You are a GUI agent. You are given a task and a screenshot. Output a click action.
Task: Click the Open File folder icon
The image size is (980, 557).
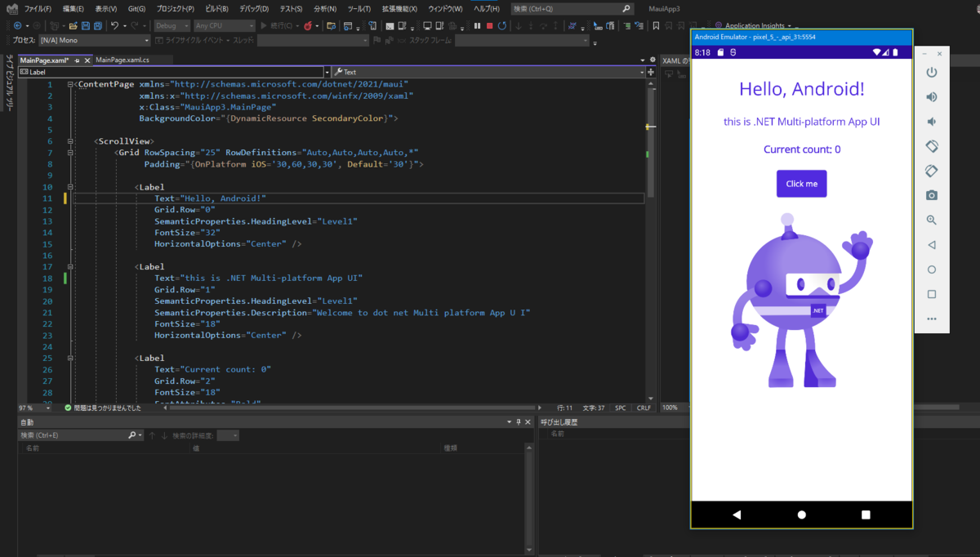pyautogui.click(x=73, y=26)
